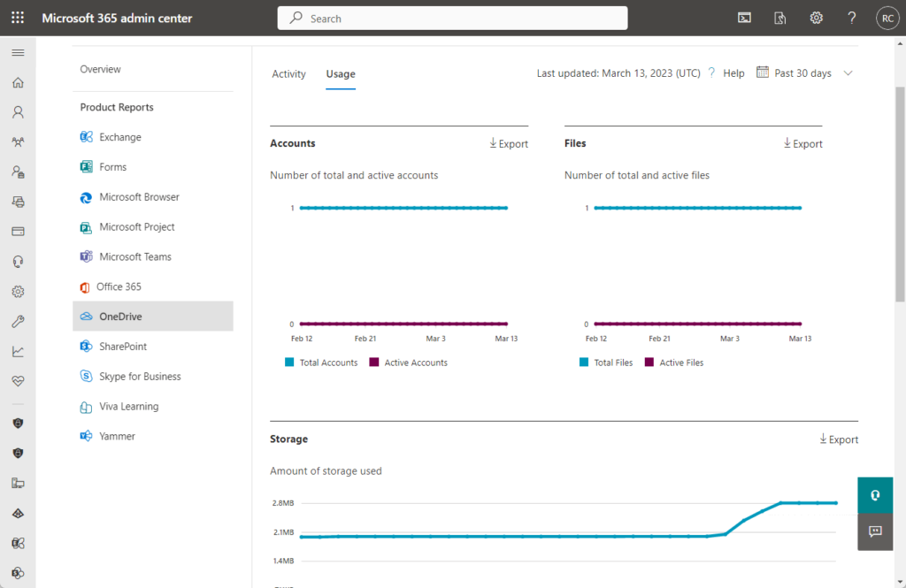Open Resources icon in left rail

(18, 202)
